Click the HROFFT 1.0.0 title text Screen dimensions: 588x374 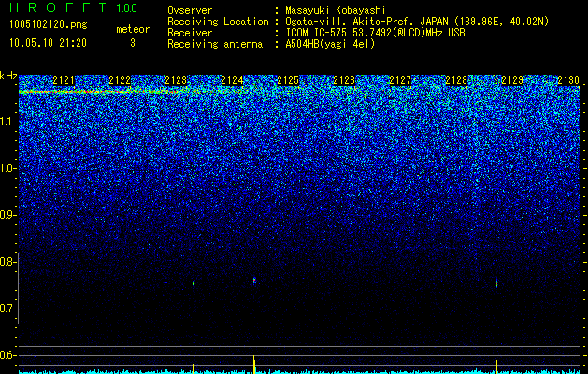[x=73, y=7]
